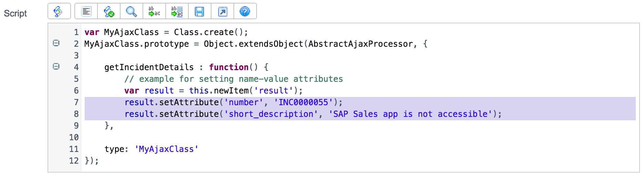The height and width of the screenshot is (176, 644).
Task: Click the replace all icon
Action: click(x=177, y=11)
